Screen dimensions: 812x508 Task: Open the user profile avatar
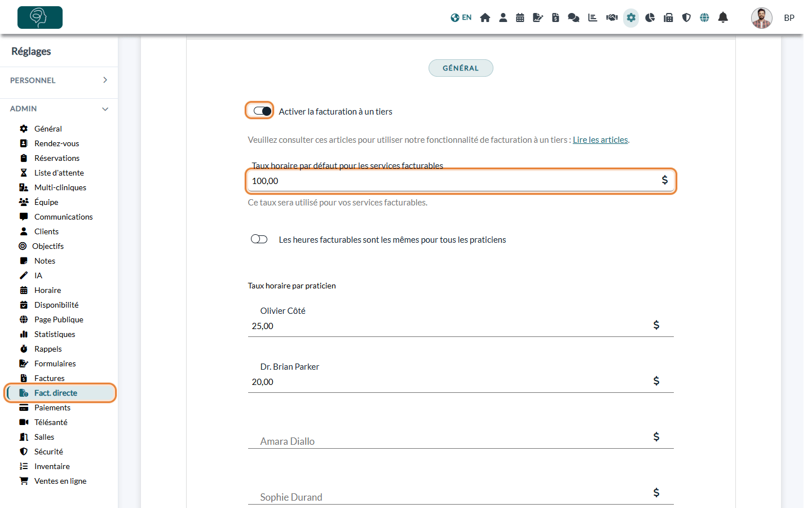(x=762, y=17)
